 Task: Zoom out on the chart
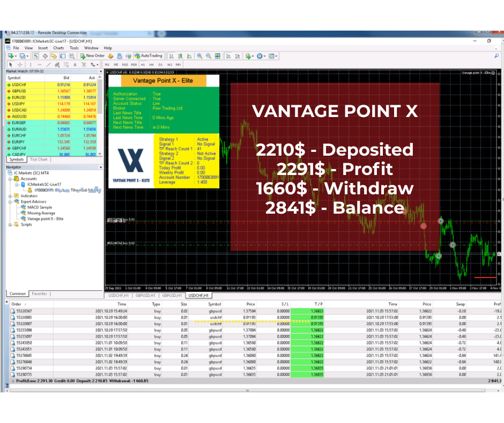[209, 56]
